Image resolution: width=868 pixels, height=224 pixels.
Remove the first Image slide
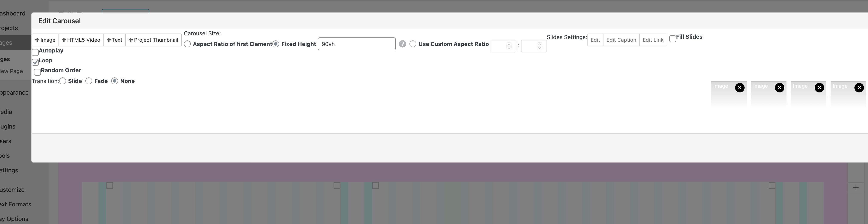point(740,88)
